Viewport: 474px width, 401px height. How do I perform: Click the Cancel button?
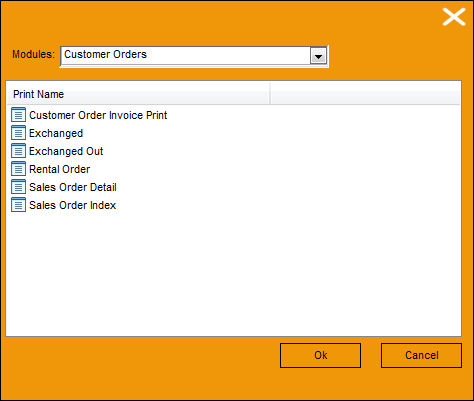pos(422,355)
